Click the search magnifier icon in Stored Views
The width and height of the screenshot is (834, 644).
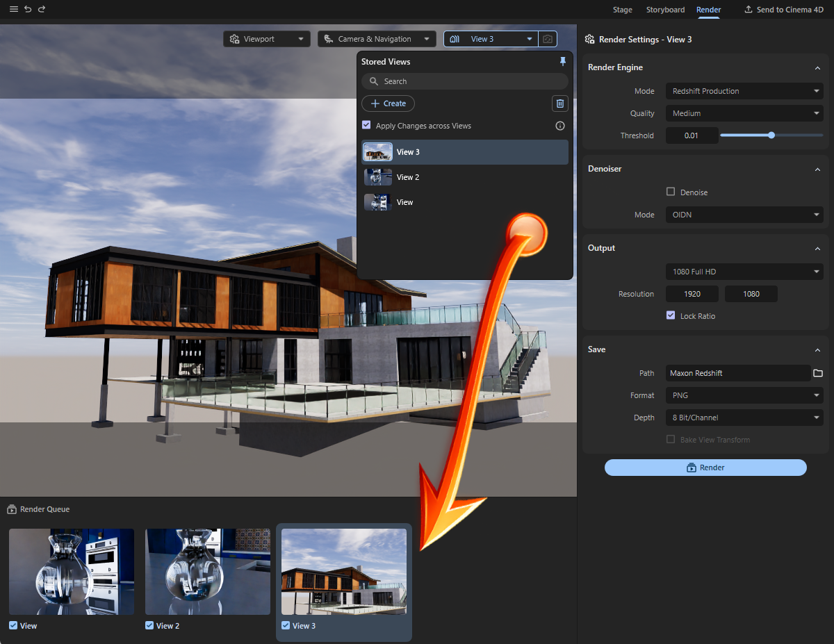[x=374, y=81]
